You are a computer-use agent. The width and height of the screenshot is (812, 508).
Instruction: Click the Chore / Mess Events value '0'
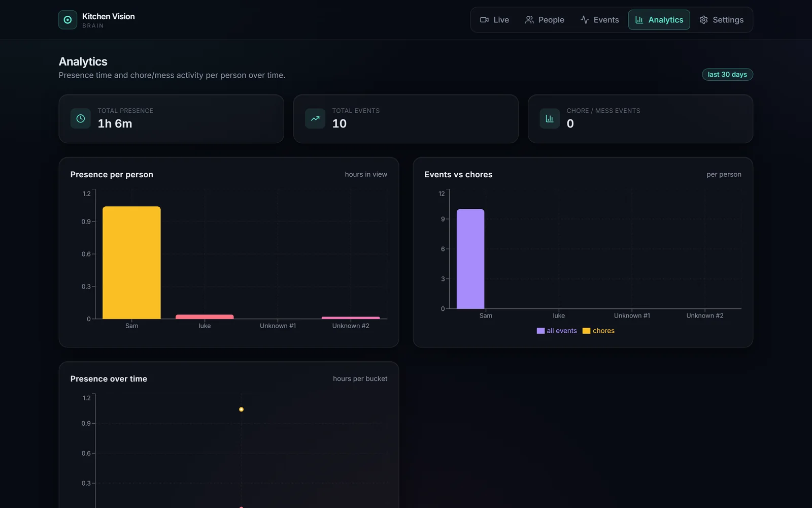(570, 124)
